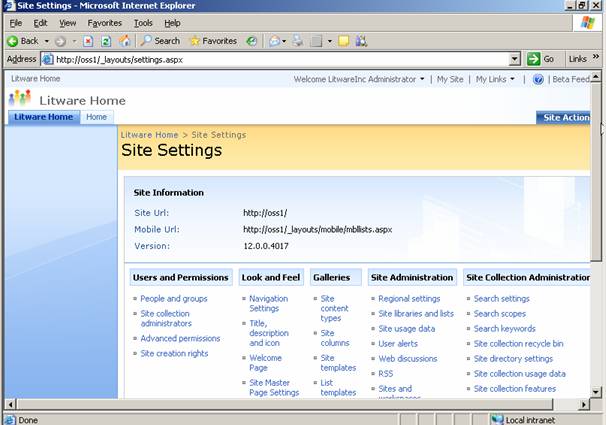Open the RSS settings link
The width and height of the screenshot is (606, 425).
(x=385, y=374)
